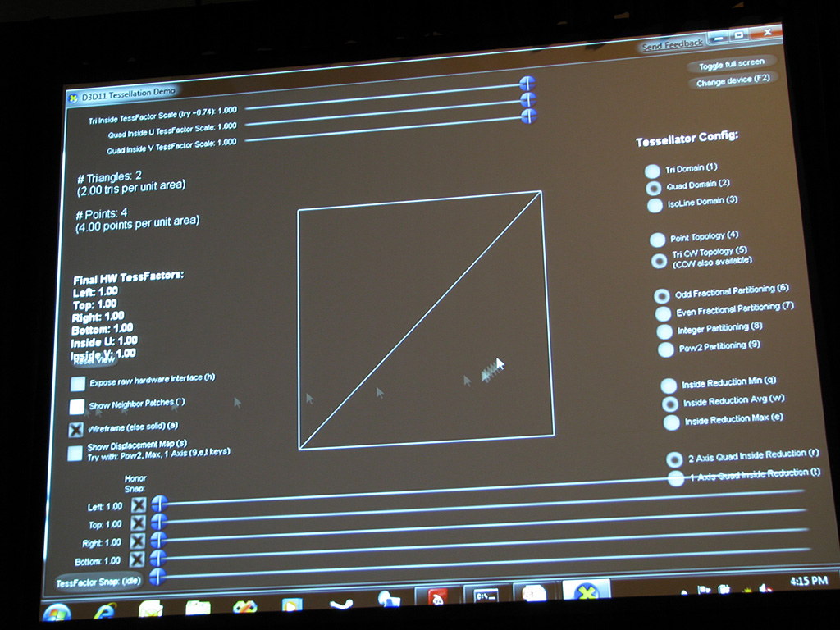Click the Toggle full screen button
The height and width of the screenshot is (630, 840).
coord(731,64)
